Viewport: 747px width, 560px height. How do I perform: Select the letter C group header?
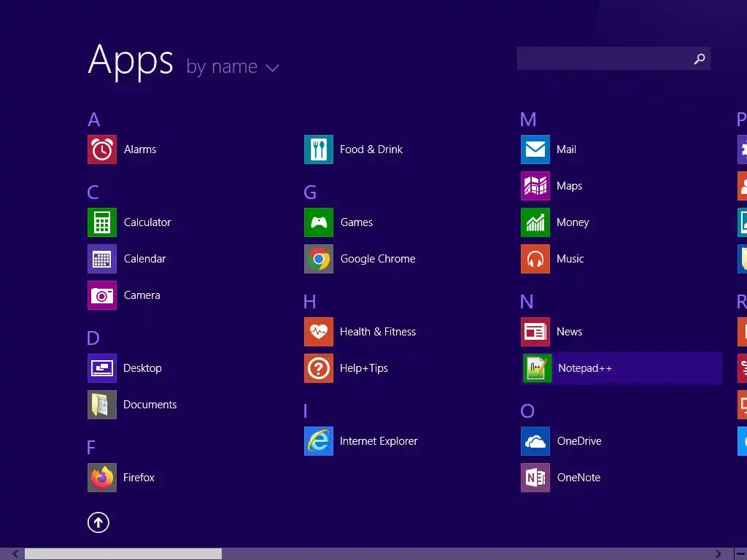tap(93, 192)
